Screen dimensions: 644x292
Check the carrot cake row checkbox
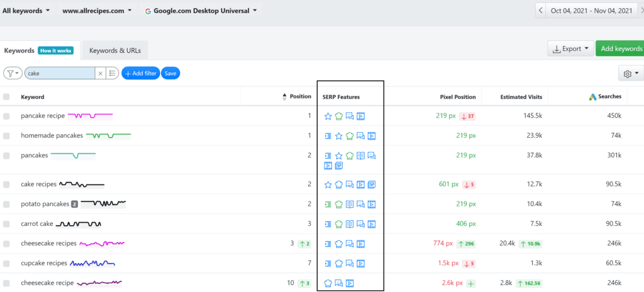(x=6, y=224)
